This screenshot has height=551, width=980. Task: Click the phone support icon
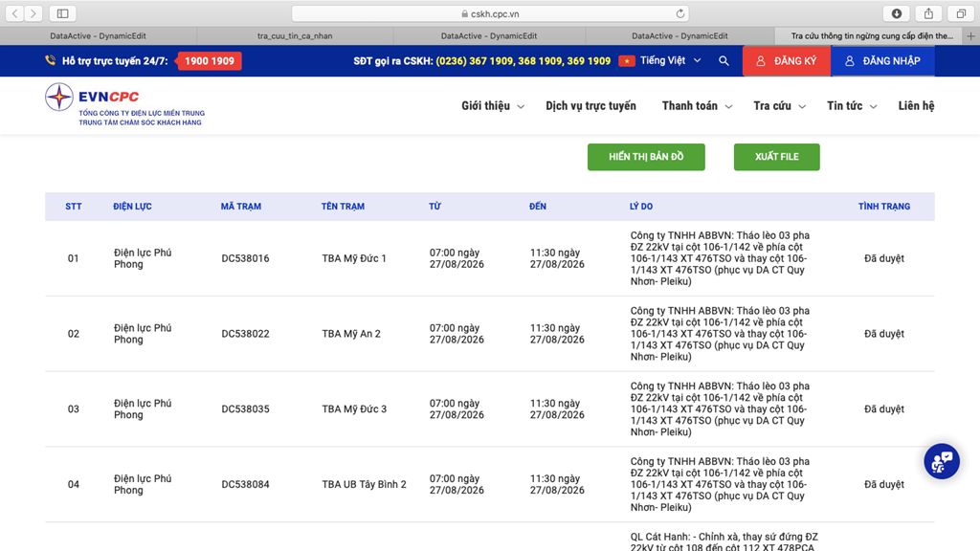50,60
